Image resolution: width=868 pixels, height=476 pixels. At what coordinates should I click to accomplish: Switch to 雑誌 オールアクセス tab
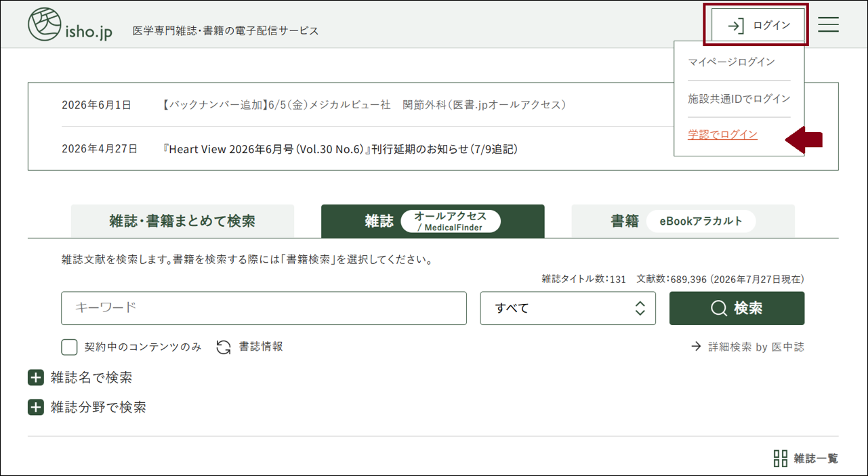click(x=433, y=221)
